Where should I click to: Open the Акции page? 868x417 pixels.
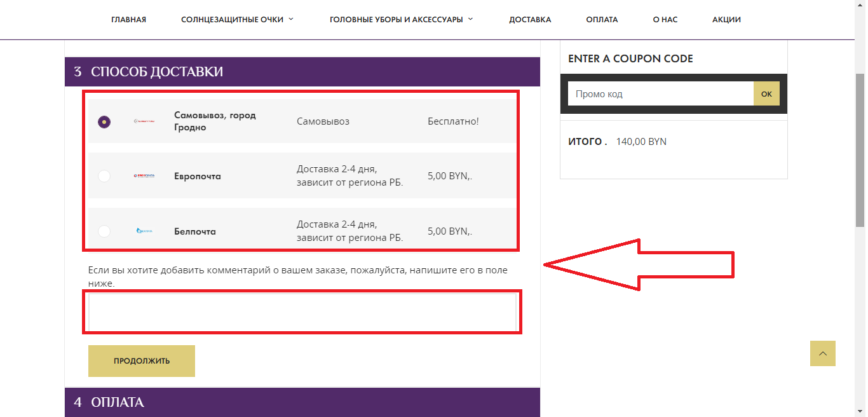coord(726,20)
